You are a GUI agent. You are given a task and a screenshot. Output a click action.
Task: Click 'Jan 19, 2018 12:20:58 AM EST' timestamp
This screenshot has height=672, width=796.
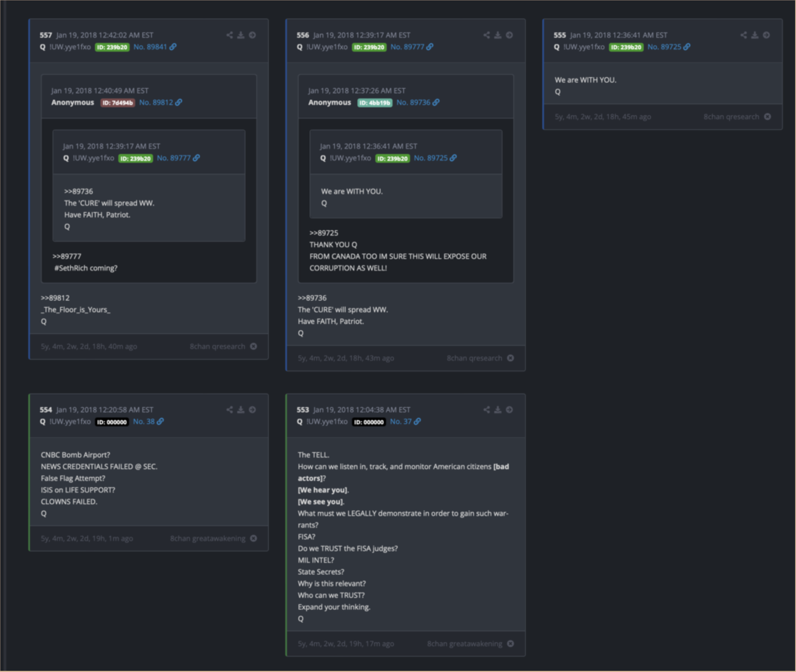tap(105, 409)
